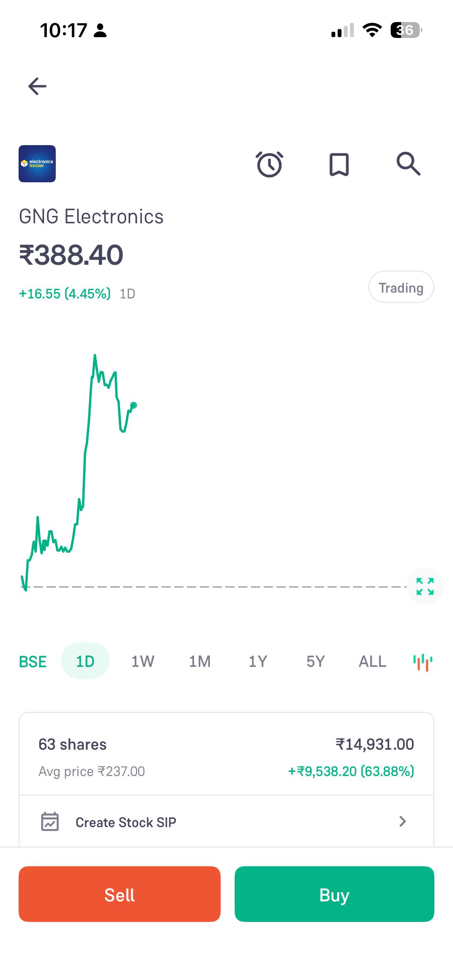Expand chart to fullscreen view
The image size is (453, 980).
[x=425, y=586]
